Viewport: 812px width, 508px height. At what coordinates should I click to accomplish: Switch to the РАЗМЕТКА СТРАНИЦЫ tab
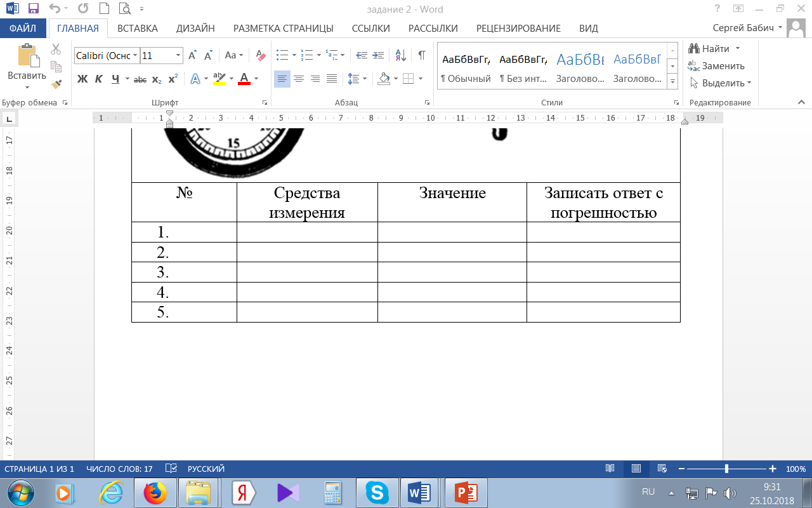point(284,28)
